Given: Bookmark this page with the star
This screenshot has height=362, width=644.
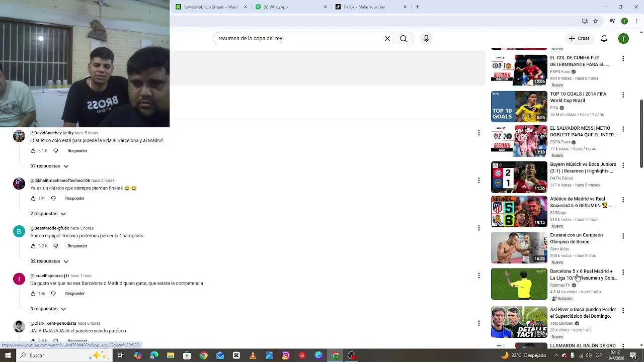Looking at the screenshot, I should click(x=596, y=21).
